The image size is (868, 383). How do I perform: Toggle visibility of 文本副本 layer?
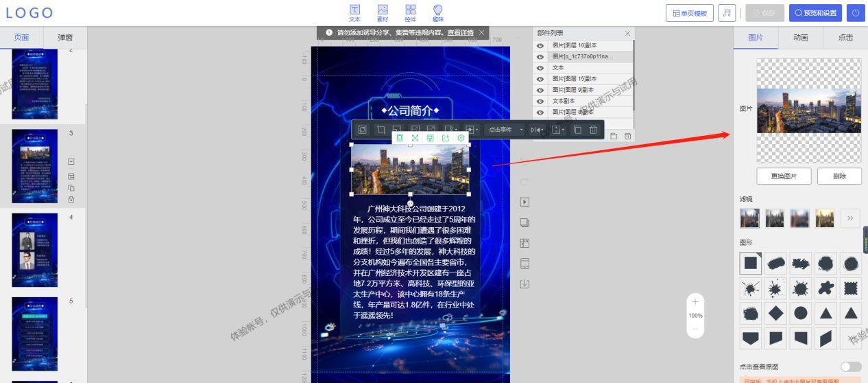click(x=540, y=101)
